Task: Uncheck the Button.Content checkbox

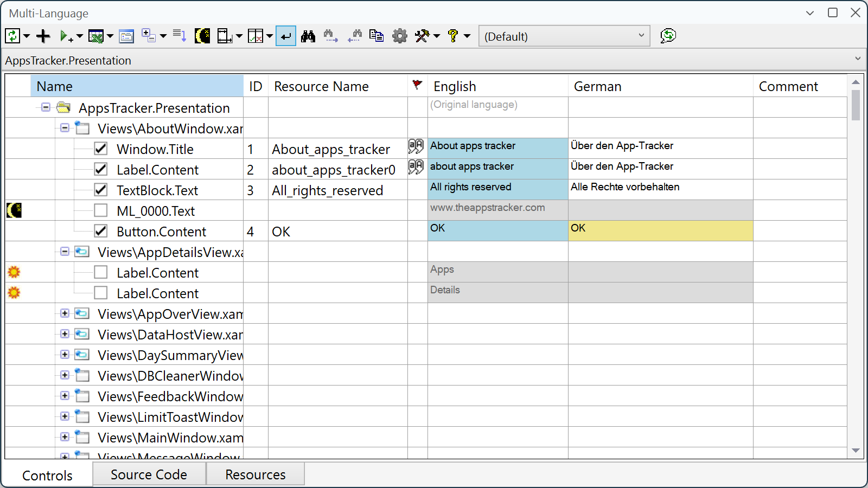Action: click(101, 231)
